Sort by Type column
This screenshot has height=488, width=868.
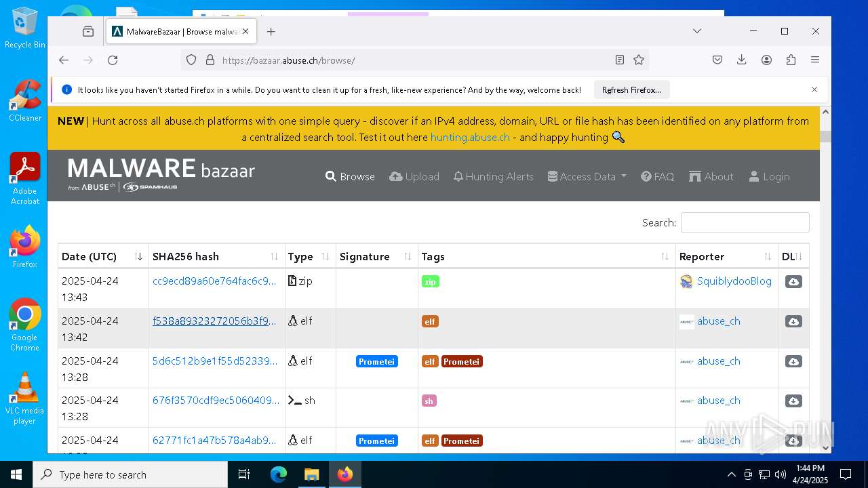(310, 256)
